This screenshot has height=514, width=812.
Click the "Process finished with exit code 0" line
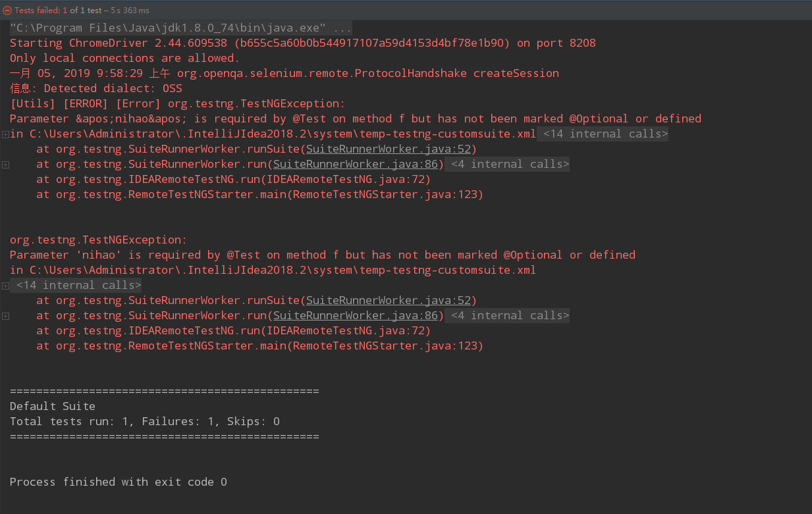(x=119, y=482)
